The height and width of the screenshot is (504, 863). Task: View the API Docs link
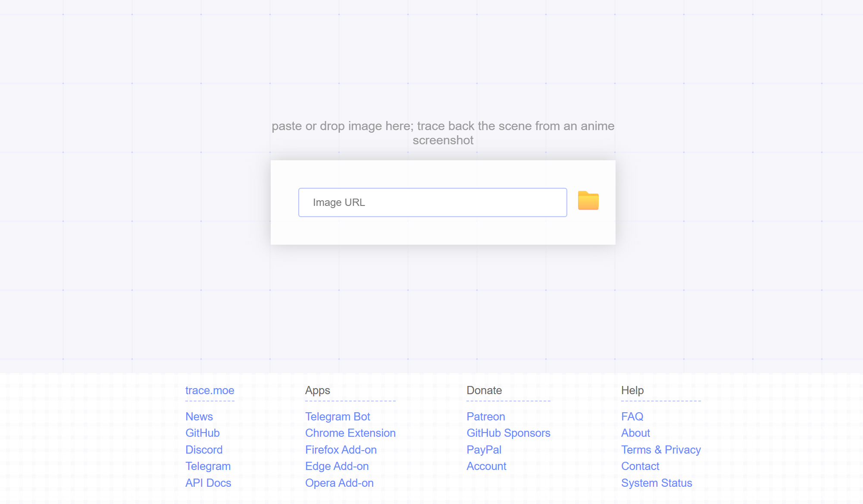208,483
